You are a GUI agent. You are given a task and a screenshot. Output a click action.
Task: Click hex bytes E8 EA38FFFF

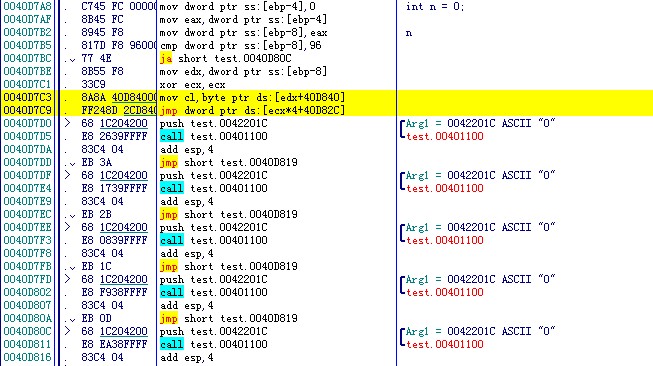point(115,344)
